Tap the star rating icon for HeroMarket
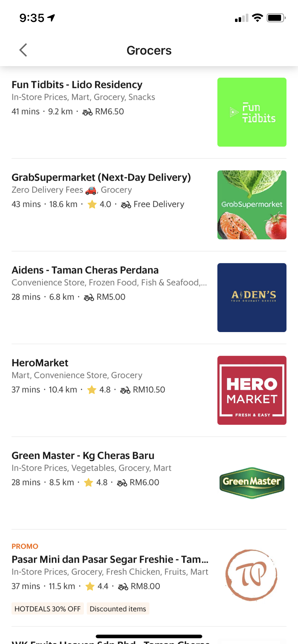298x644 pixels. [92, 390]
